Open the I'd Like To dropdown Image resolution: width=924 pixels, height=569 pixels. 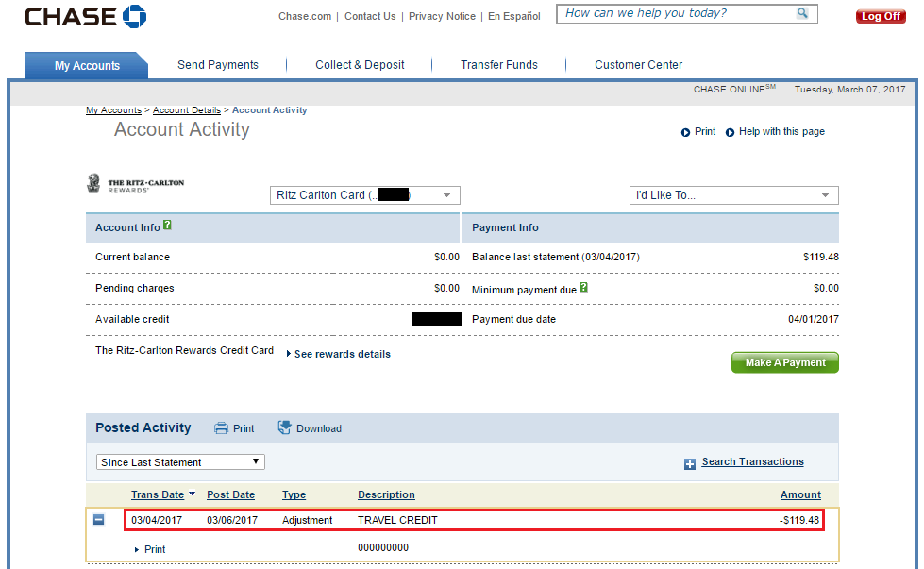(733, 195)
